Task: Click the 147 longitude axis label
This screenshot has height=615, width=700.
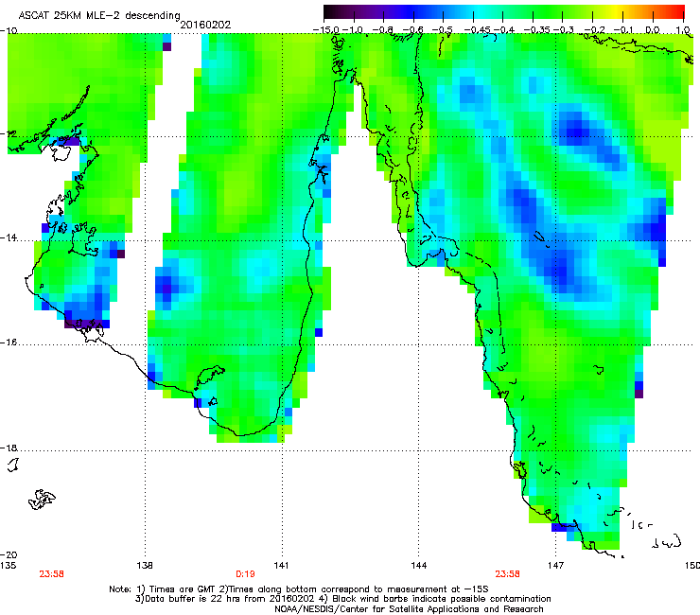Action: click(556, 566)
